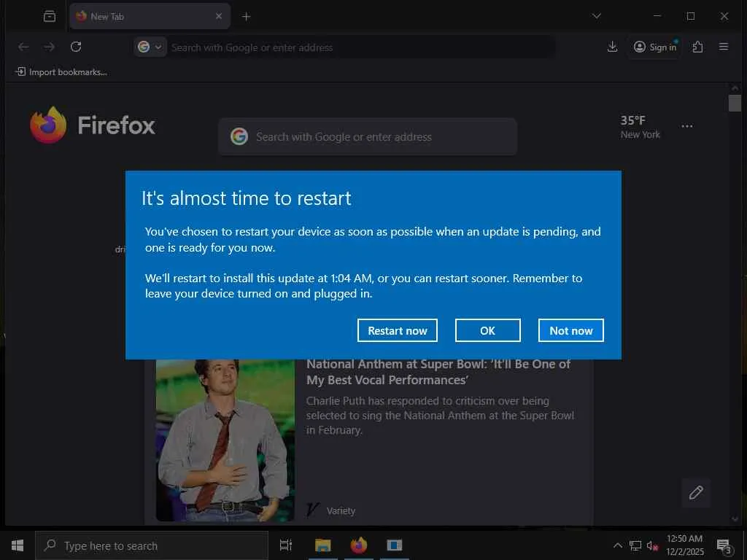This screenshot has height=560, width=747.
Task: Open the Charlie Puth story thumbnail
Action: (x=225, y=440)
